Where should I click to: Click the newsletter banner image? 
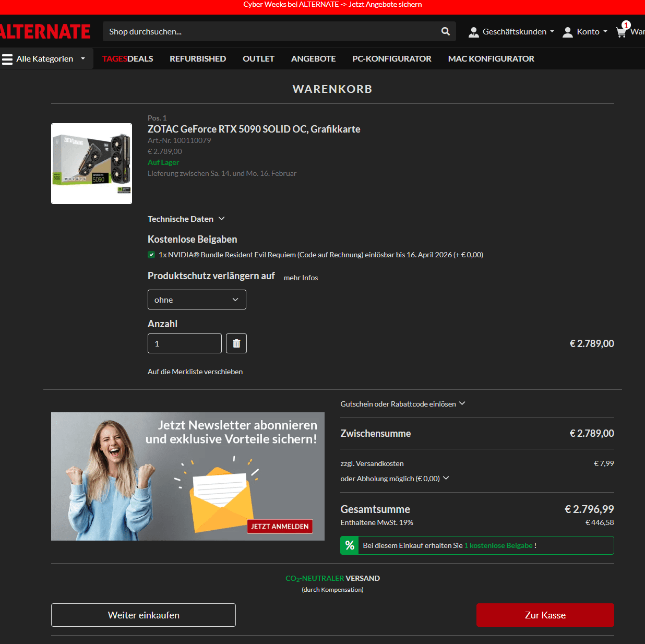tap(188, 476)
